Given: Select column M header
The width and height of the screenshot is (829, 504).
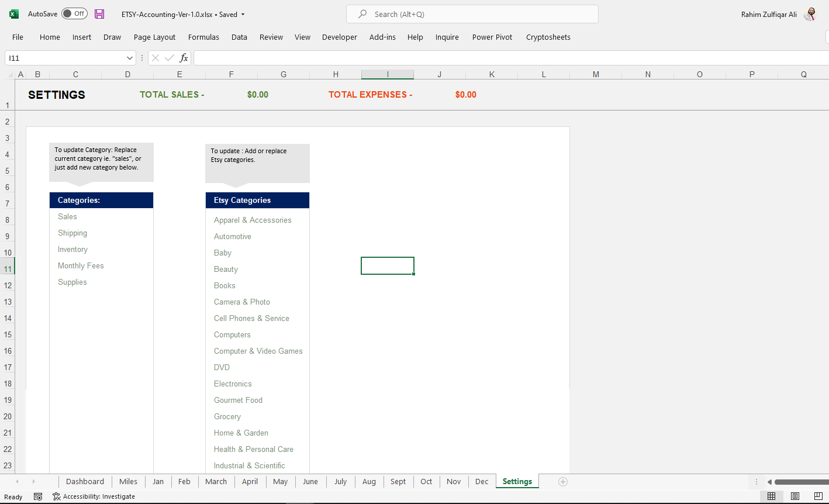Looking at the screenshot, I should (596, 74).
